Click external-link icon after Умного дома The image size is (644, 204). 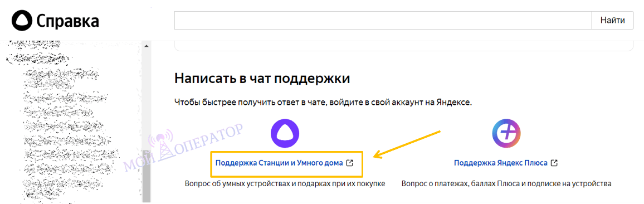(349, 163)
